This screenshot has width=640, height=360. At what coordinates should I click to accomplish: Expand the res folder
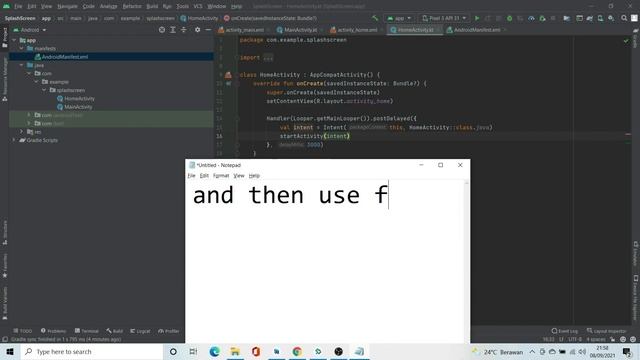pos(22,131)
